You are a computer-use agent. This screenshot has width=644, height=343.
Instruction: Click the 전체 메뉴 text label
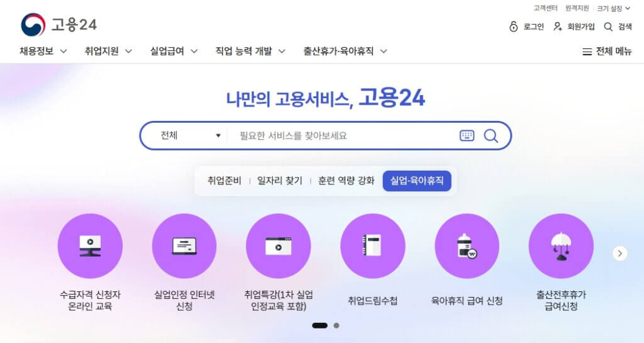click(x=614, y=52)
